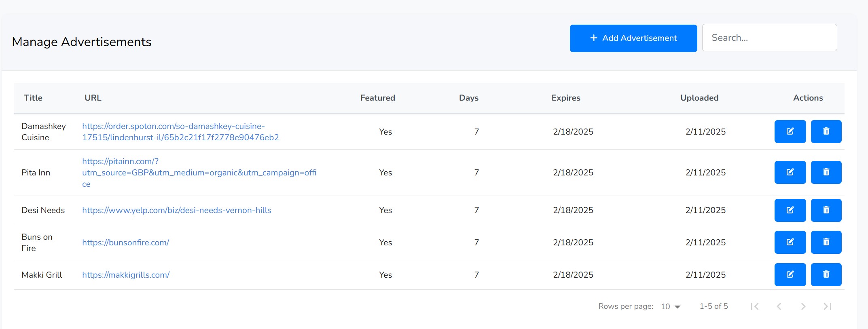Delete the Desi Needs advertisement
Image resolution: width=868 pixels, height=329 pixels.
point(826,210)
